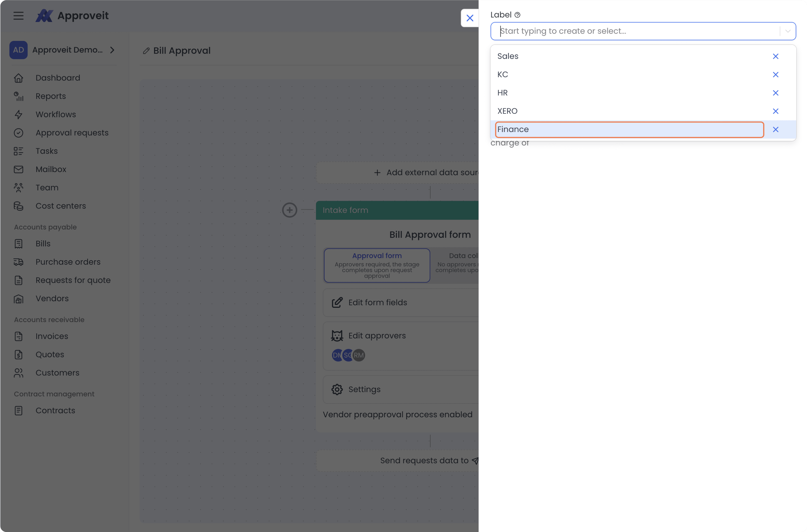807x532 pixels.
Task: Open the hamburger menu icon
Action: [18, 16]
